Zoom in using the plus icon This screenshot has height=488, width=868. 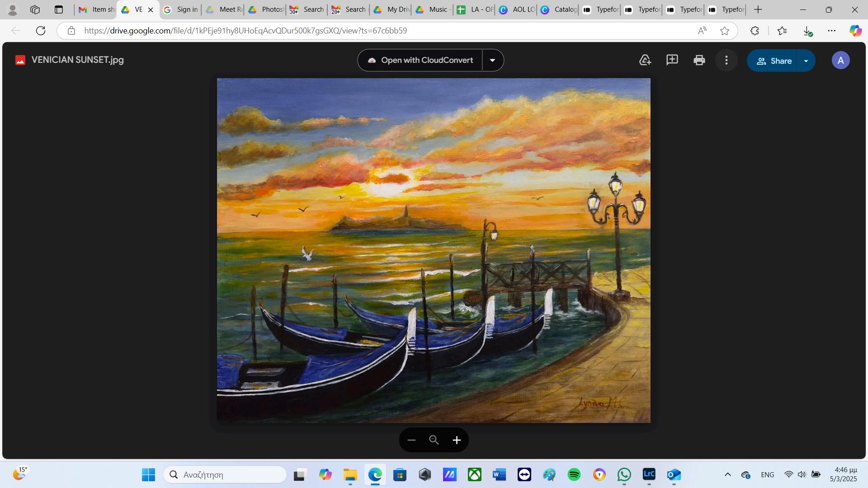[x=457, y=440]
